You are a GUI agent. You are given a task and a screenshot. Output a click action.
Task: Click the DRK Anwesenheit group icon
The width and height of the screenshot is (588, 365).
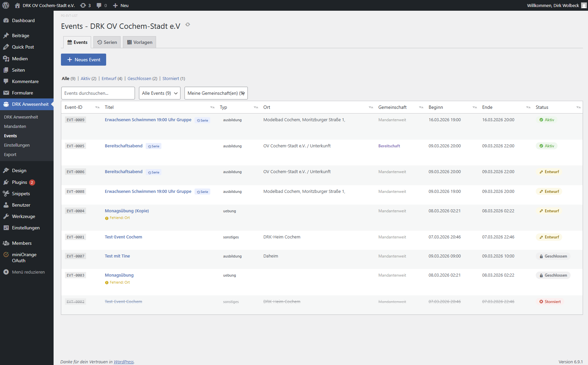point(6,104)
